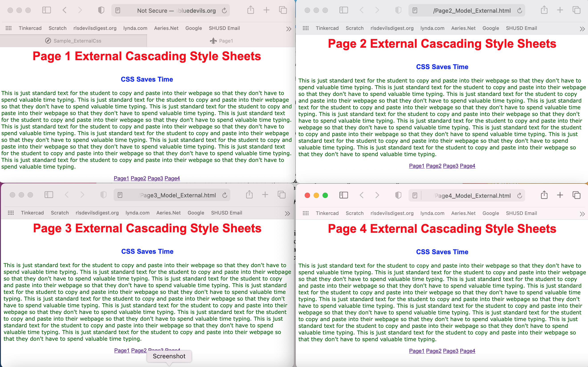The width and height of the screenshot is (588, 367).
Task: Reload the Page4_Model_External.html page
Action: (x=519, y=196)
